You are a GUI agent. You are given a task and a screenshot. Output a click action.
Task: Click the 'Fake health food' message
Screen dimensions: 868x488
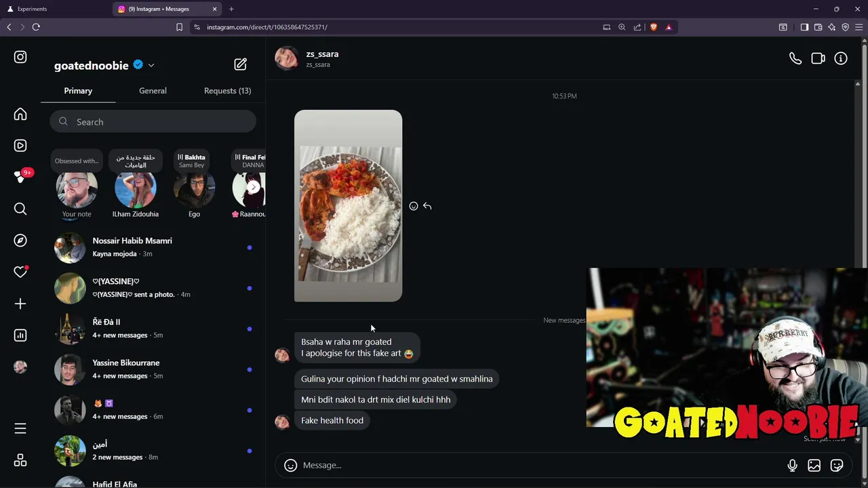click(x=332, y=420)
